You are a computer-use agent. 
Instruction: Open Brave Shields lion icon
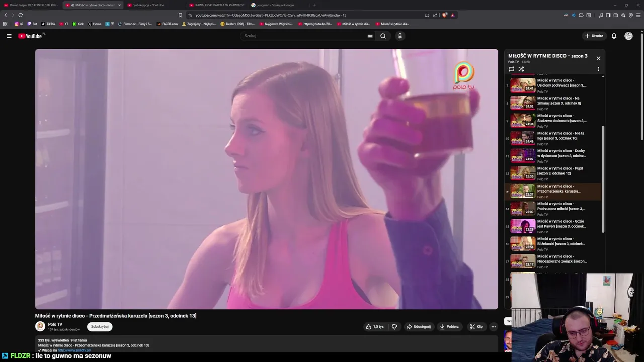(444, 15)
